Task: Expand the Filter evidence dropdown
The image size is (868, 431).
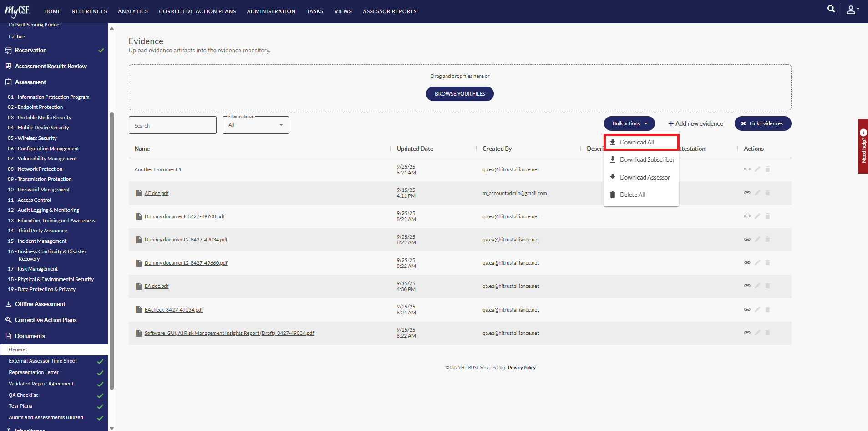Action: (x=256, y=125)
